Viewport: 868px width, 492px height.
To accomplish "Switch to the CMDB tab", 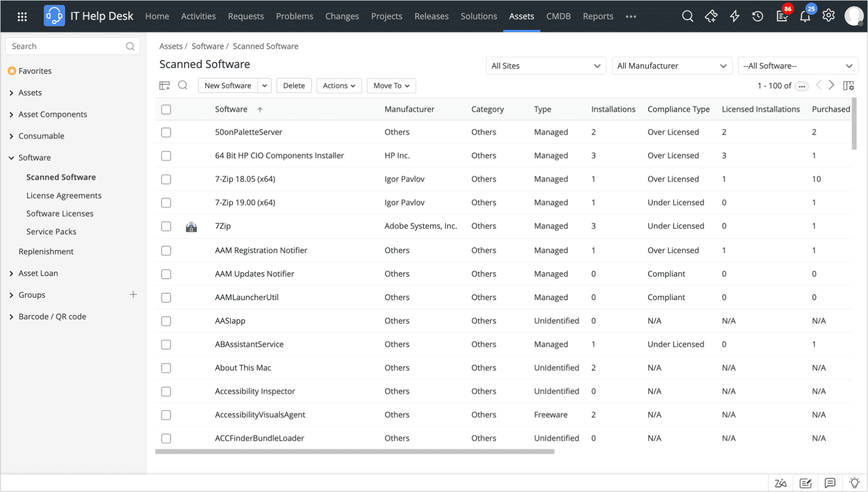I will (558, 16).
